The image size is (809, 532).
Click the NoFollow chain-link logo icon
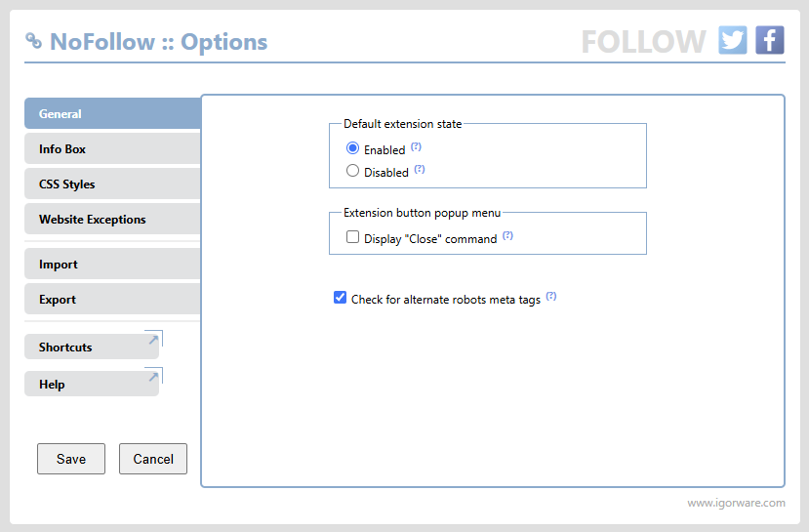click(x=33, y=41)
